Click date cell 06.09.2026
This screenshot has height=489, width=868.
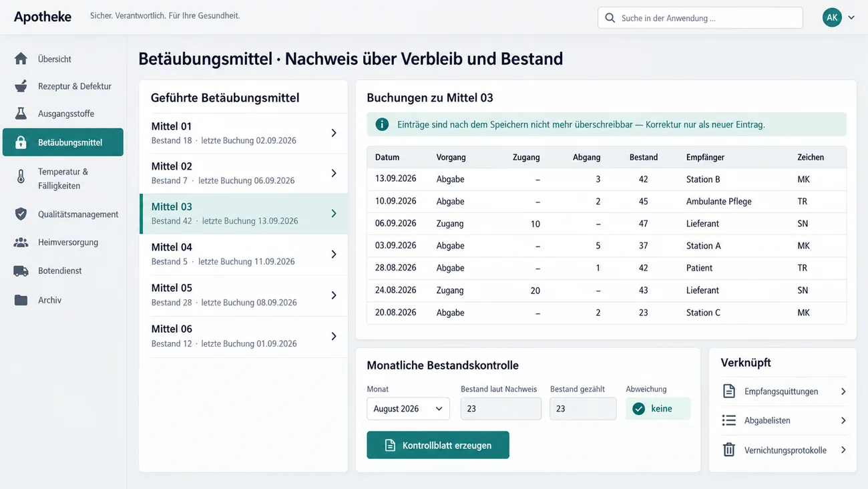(396, 223)
